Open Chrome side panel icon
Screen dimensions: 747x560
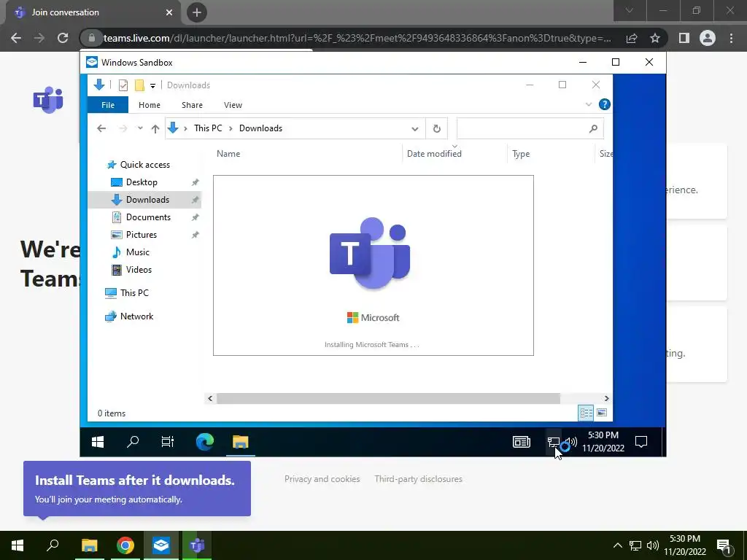coord(684,38)
